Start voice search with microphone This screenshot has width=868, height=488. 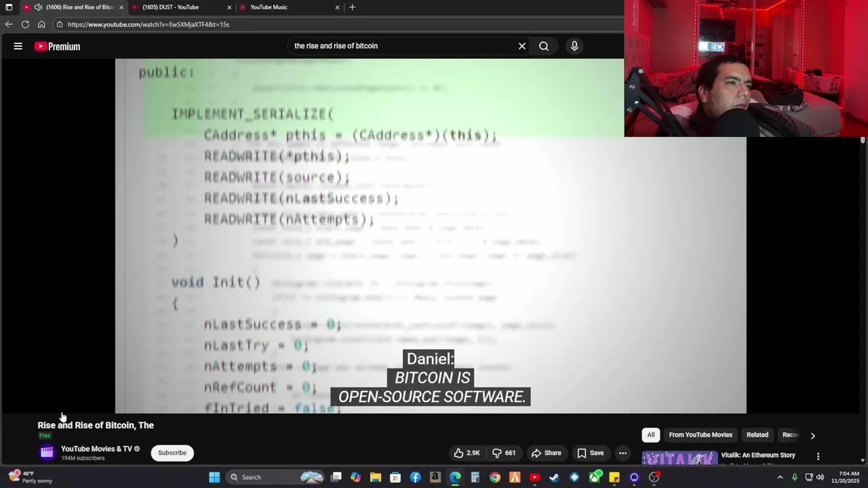tap(574, 46)
